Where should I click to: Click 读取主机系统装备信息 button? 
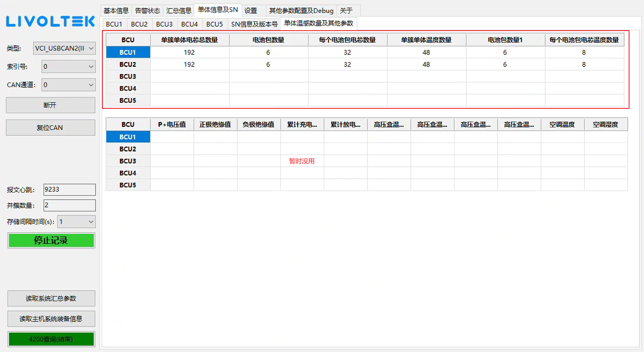51,319
